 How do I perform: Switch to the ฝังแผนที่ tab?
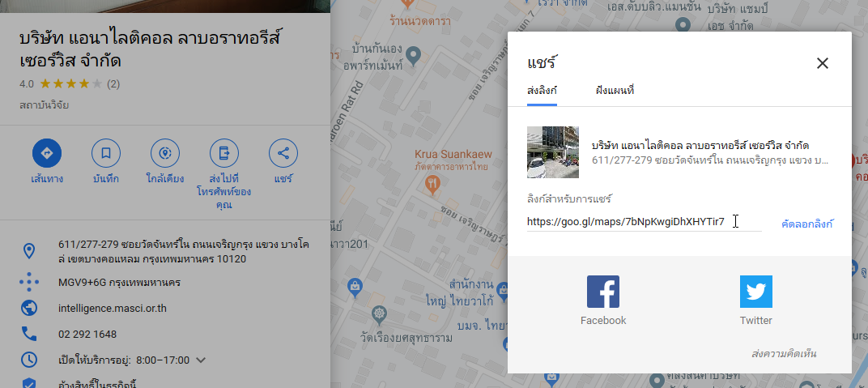(615, 91)
